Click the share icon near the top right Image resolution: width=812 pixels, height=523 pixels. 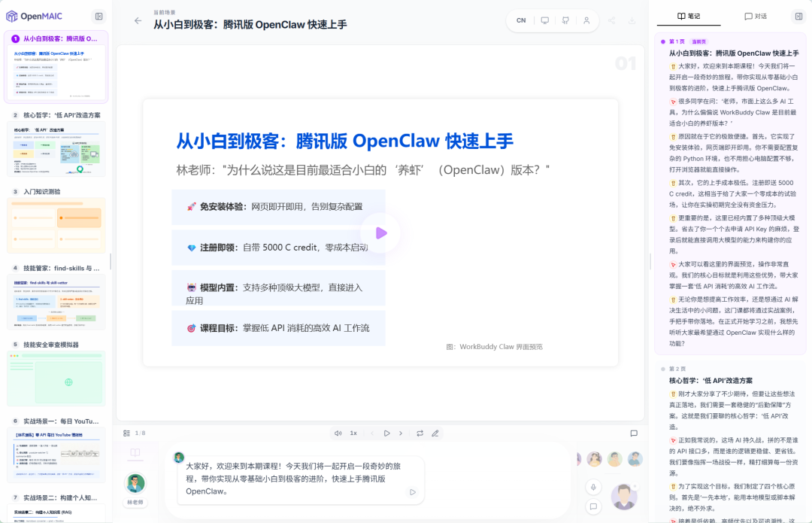pos(612,20)
